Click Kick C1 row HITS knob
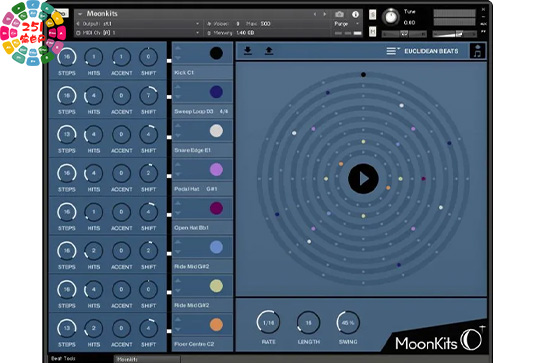 coord(94,57)
